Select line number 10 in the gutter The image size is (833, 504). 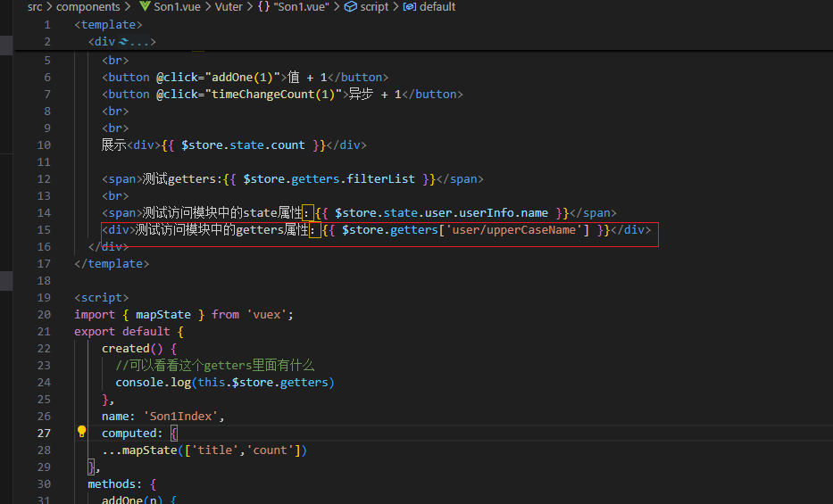coord(44,145)
